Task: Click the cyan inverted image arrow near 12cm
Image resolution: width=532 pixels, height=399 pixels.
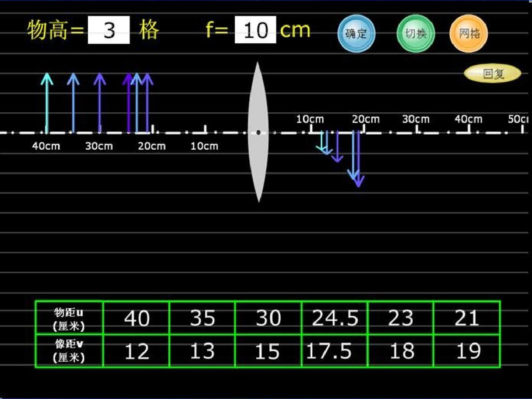Action: point(322,141)
